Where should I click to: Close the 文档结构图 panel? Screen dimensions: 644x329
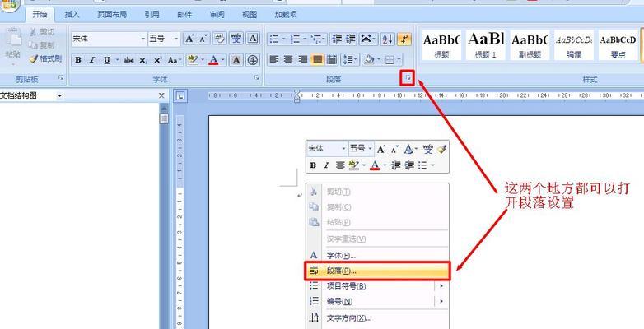point(161,95)
